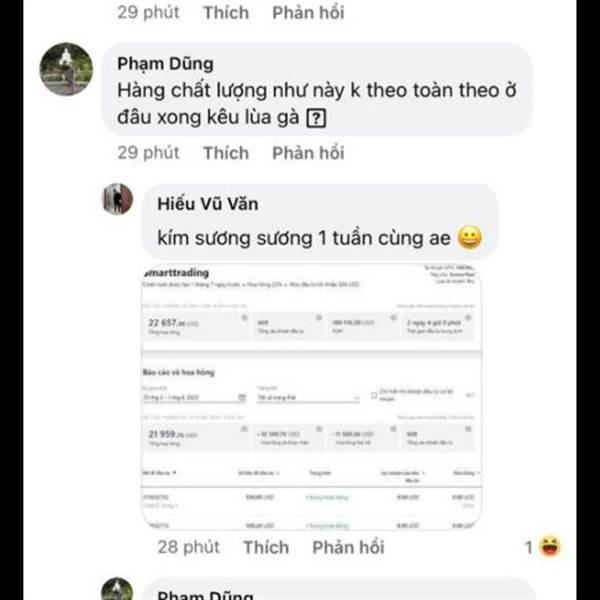600x600 pixels.
Task: Click Hiếu Vũ Văn name link
Action: (x=208, y=204)
